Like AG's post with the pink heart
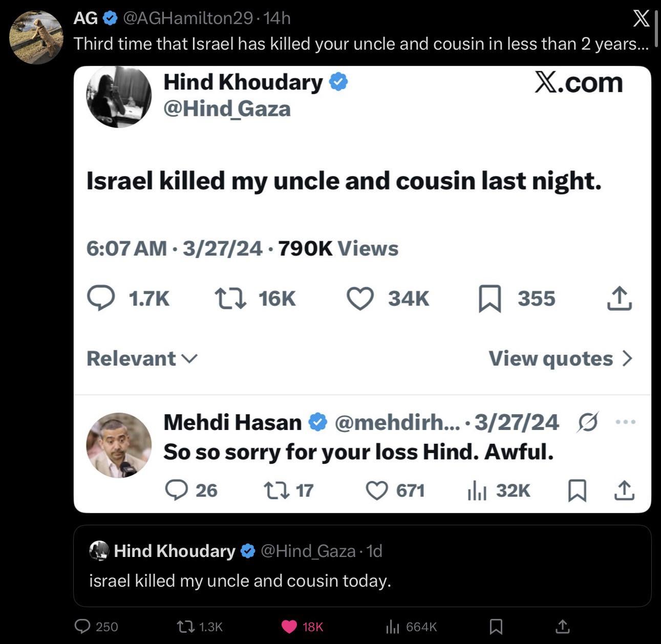The height and width of the screenshot is (644, 661). [x=289, y=627]
